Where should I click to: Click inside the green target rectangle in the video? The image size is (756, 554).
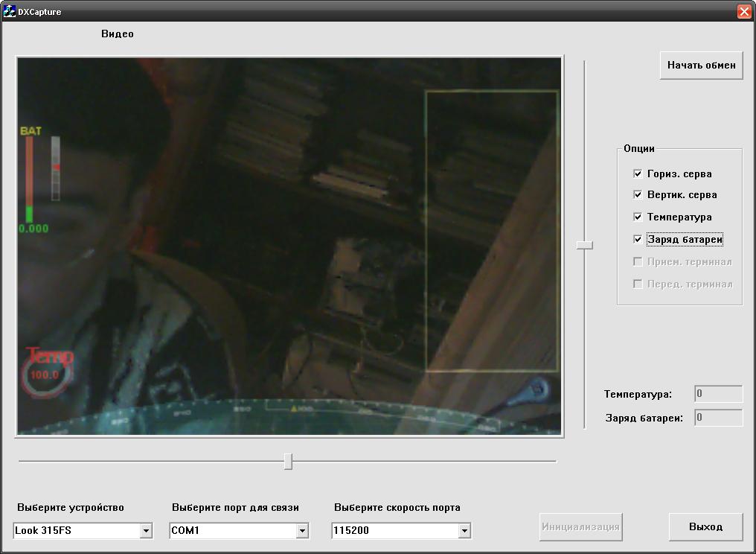(x=491, y=231)
